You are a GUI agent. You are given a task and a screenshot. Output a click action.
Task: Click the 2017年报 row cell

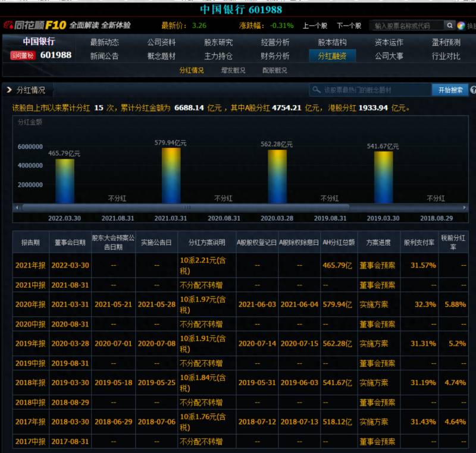point(31,421)
